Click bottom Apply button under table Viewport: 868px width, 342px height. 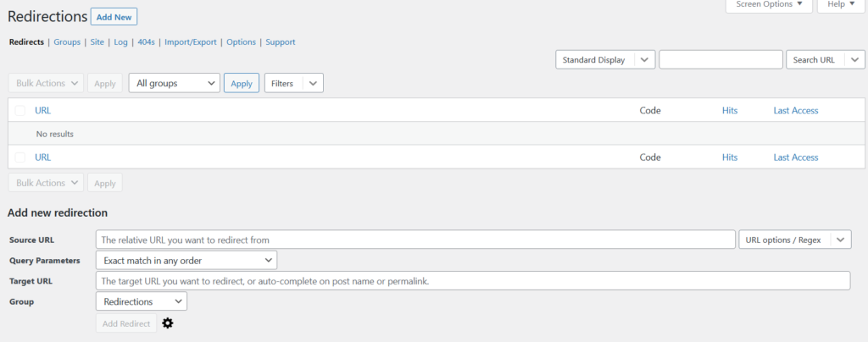point(104,183)
